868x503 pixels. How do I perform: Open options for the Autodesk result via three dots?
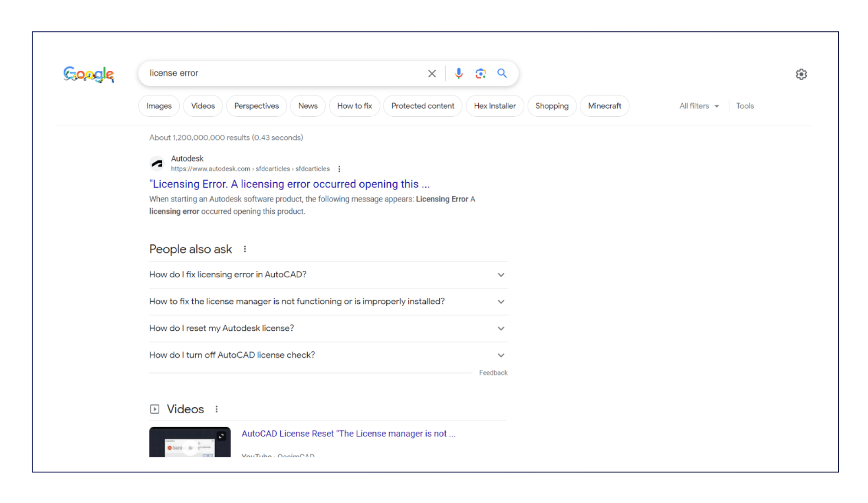339,168
